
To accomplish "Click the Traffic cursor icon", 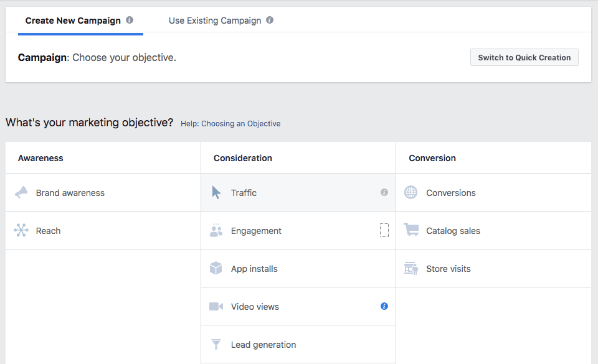I will click(x=215, y=192).
